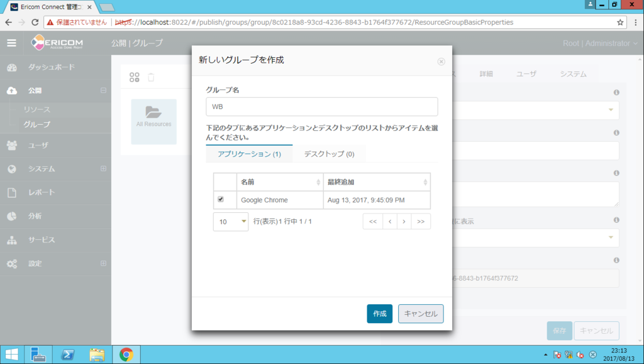Click the サービス network icon
The width and height of the screenshot is (644, 364).
point(13,240)
